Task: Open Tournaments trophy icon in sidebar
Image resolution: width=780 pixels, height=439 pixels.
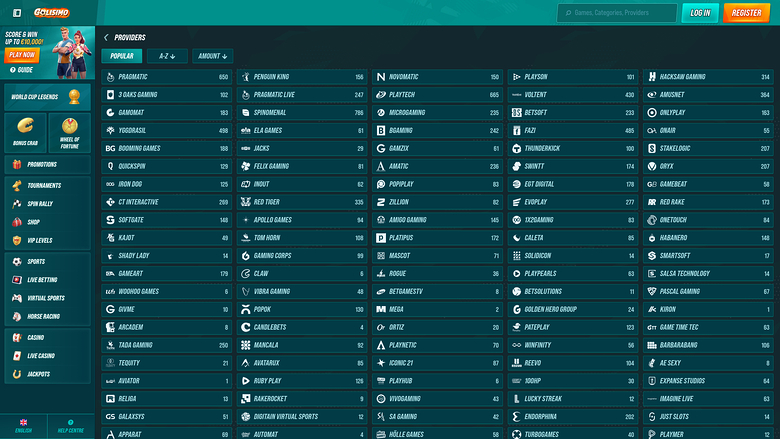Action: (17, 185)
